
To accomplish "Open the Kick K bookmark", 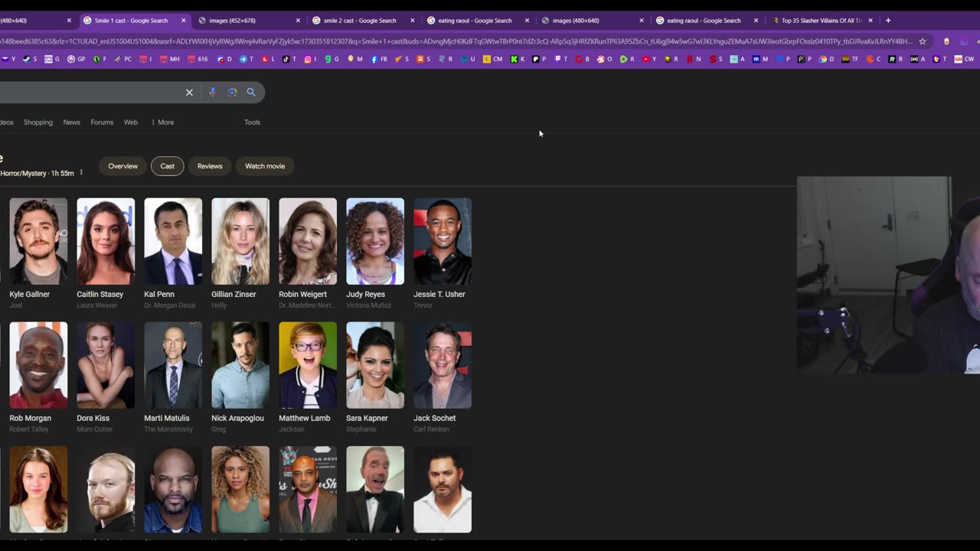I will [518, 59].
